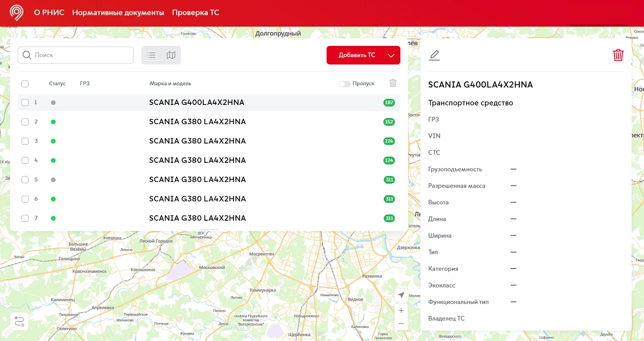Edit vehicle with the pencil icon
The width and height of the screenshot is (644, 341).
pos(434,55)
